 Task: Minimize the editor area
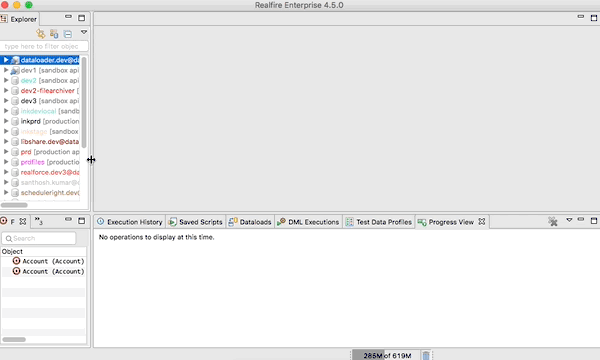coord(581,16)
